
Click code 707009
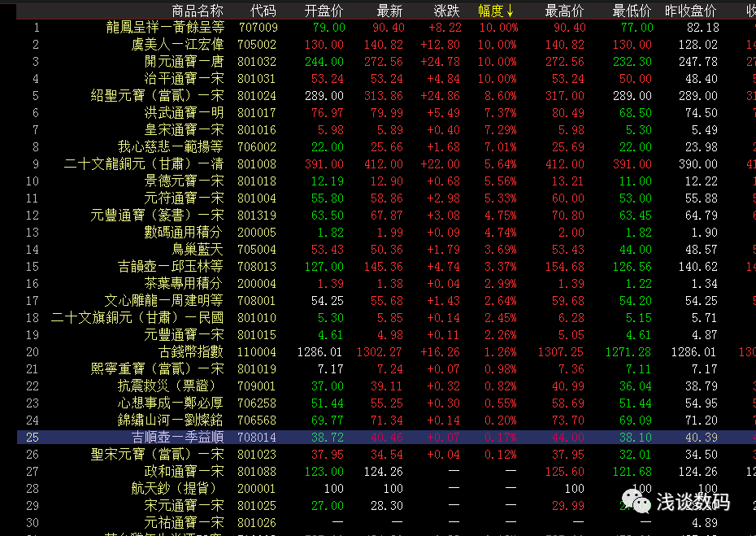click(x=257, y=28)
